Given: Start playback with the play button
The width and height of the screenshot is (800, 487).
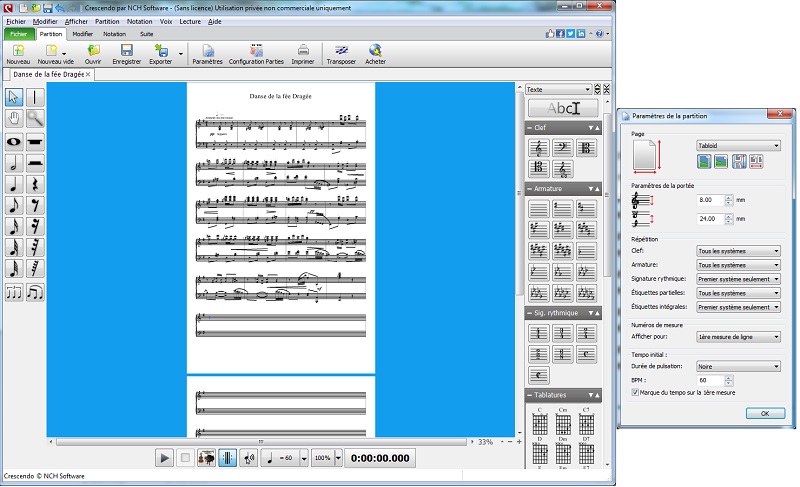Looking at the screenshot, I should click(164, 458).
